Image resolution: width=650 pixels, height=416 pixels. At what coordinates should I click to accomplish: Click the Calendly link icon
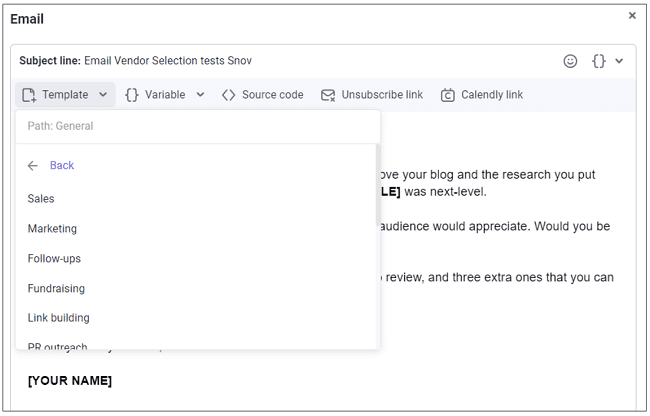click(448, 95)
